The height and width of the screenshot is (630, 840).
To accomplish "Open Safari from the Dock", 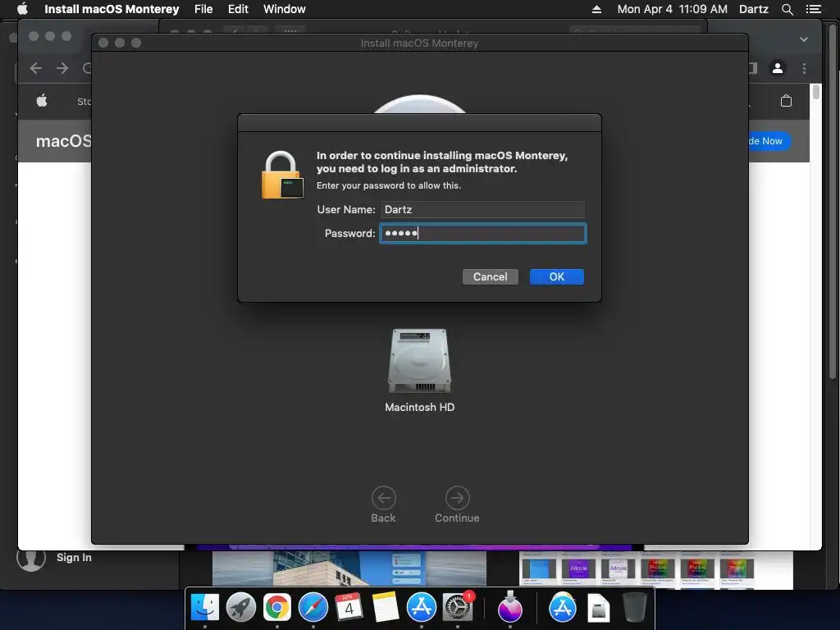I will pos(313,608).
